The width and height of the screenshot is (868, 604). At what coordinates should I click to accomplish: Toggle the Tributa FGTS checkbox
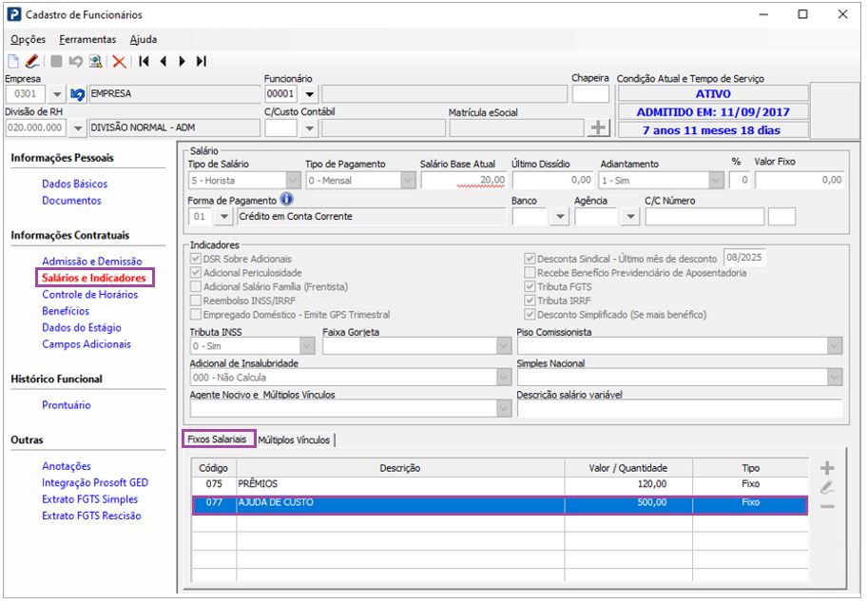point(530,286)
